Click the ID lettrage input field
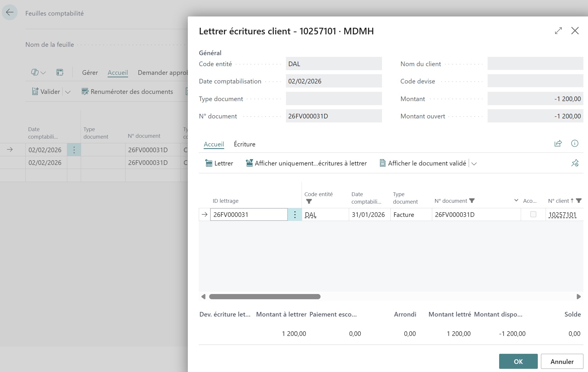Viewport: 588px width, 372px height. coord(248,215)
